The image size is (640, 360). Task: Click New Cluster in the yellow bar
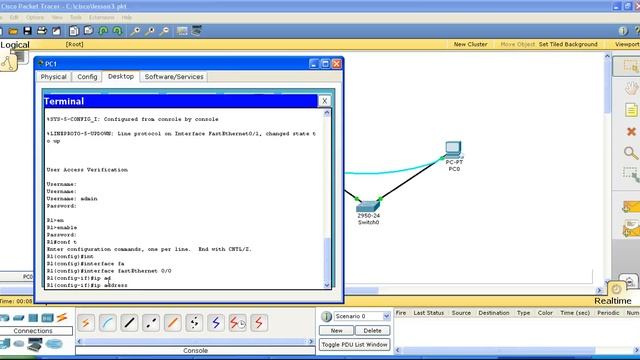(470, 44)
